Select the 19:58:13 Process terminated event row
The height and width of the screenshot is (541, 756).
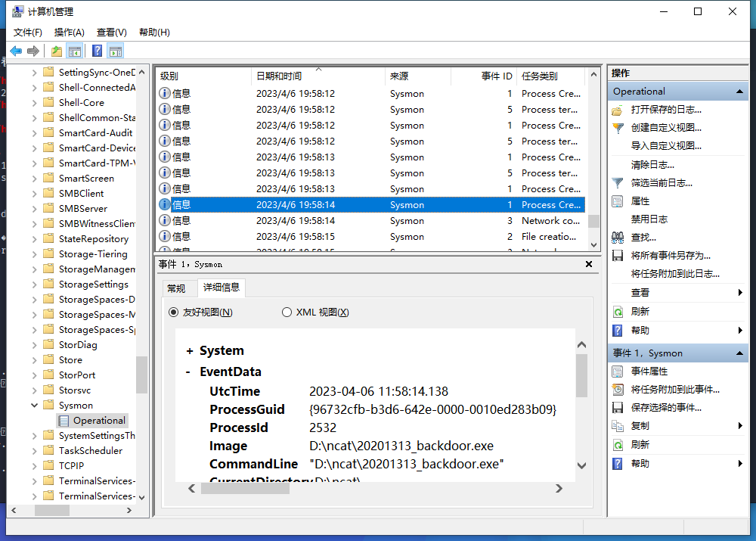(371, 173)
